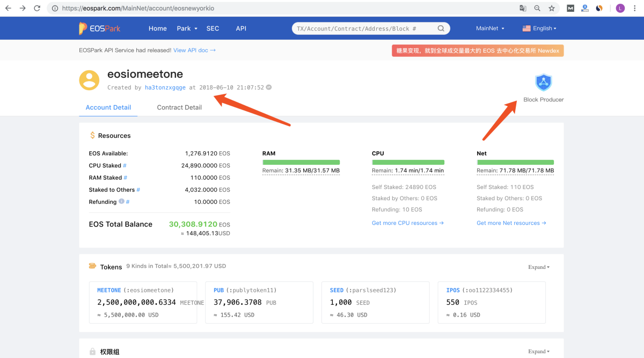The width and height of the screenshot is (644, 358).
Task: Click the browser forward arrow
Action: coord(23,9)
